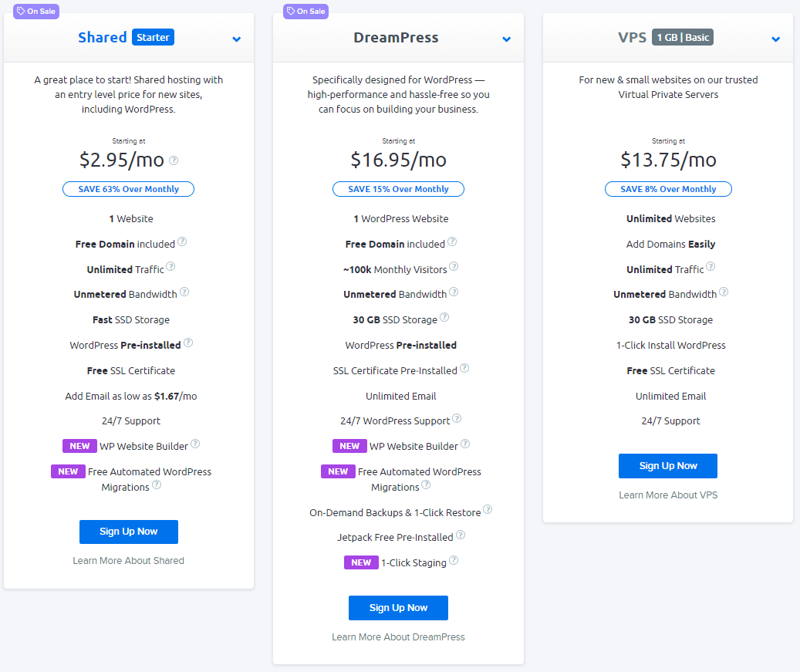Click Sign Up Now for DreamPress plan
This screenshot has height=672, width=800.
coord(399,608)
